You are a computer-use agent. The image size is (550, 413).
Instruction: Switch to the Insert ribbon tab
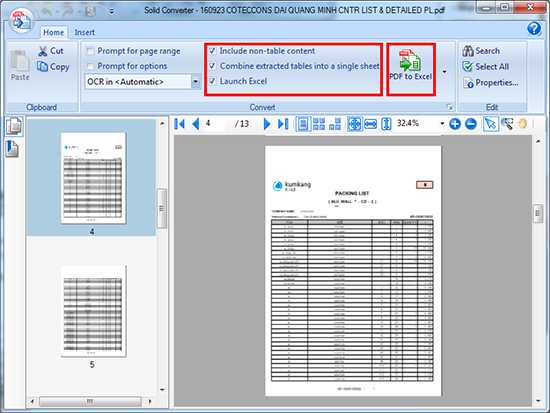point(85,32)
